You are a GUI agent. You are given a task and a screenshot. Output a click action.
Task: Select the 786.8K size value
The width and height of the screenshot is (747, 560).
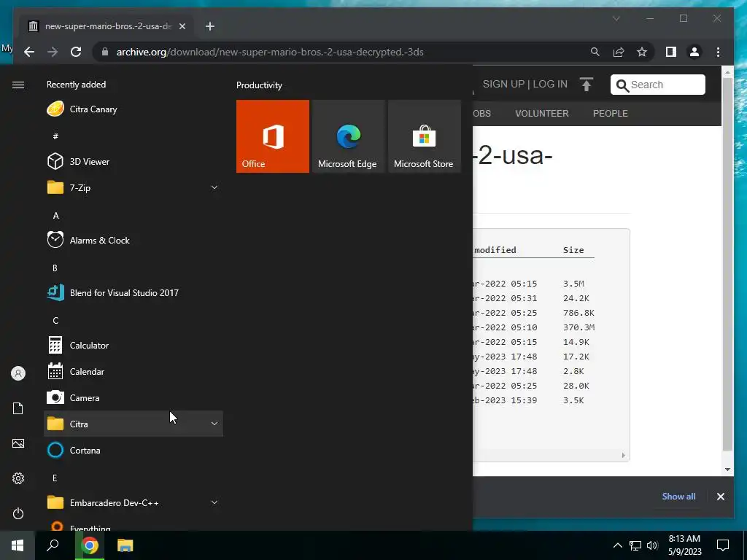[x=578, y=312]
